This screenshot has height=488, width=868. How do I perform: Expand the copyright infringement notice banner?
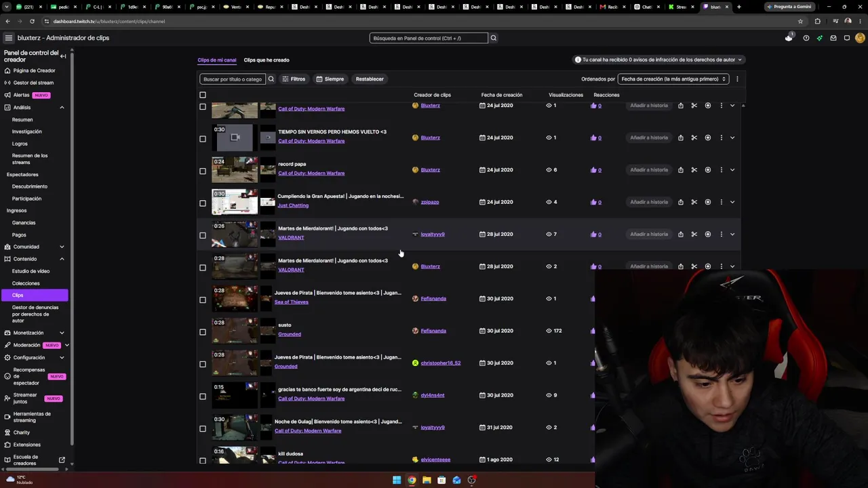coord(658,60)
